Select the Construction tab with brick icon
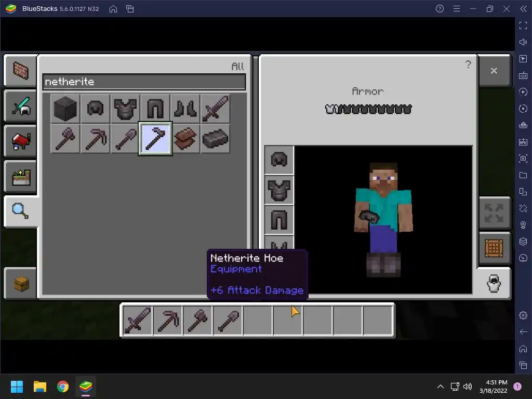The image size is (532, 399). point(20,71)
